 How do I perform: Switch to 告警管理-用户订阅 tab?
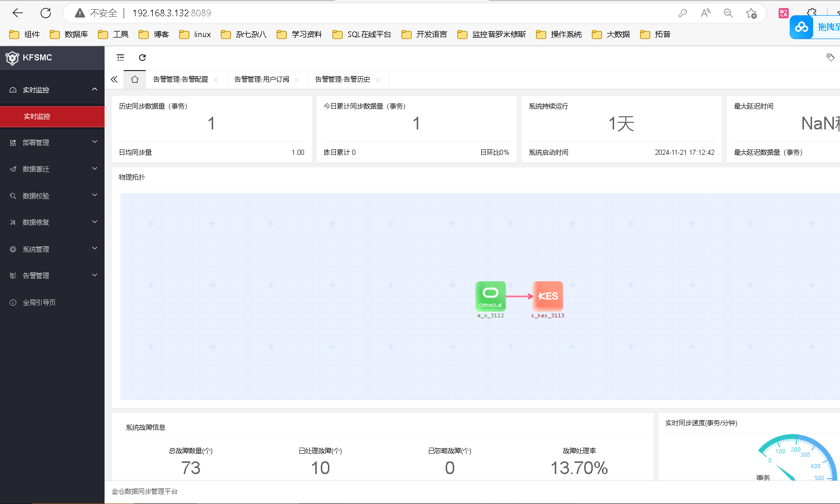[262, 79]
